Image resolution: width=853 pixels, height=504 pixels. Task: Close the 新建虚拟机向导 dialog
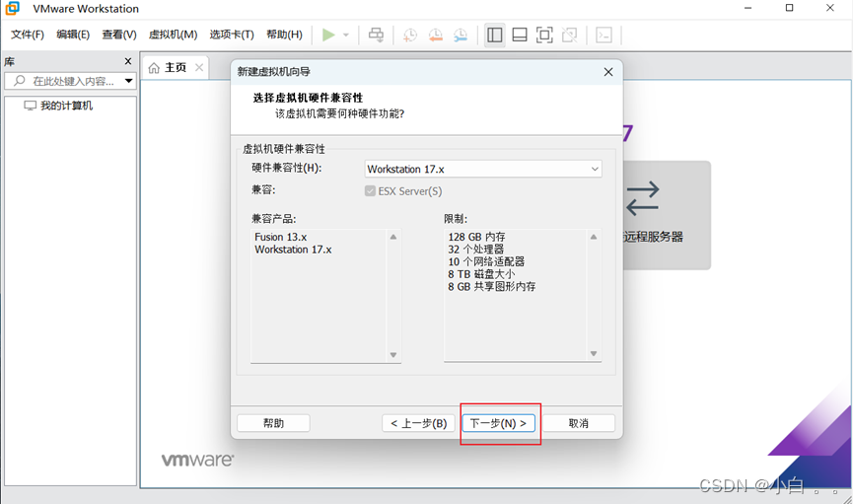click(608, 72)
